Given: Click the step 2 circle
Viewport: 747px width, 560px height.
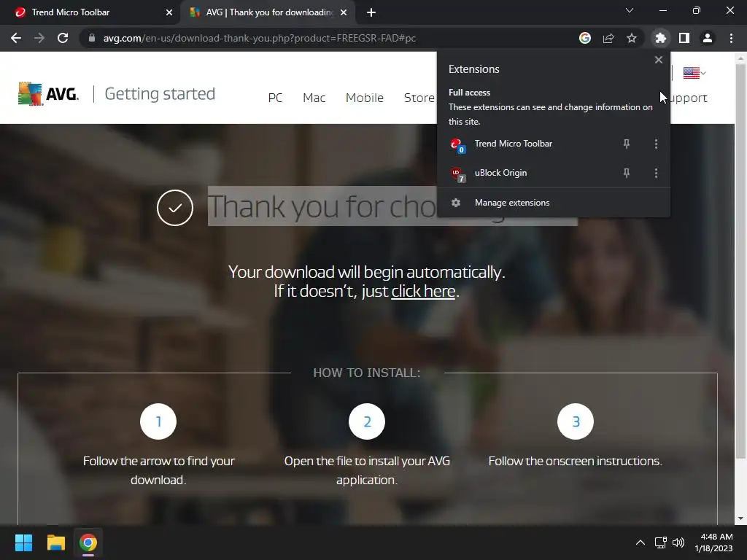Looking at the screenshot, I should click(x=367, y=421).
